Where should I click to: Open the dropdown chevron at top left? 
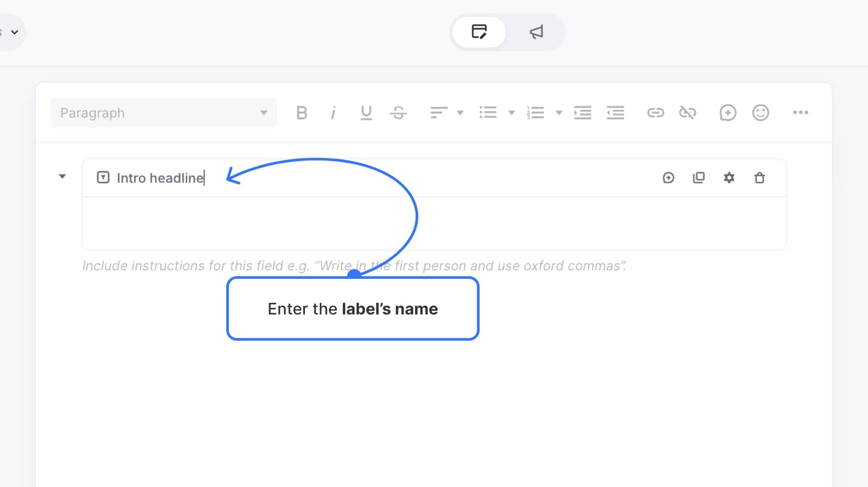15,32
